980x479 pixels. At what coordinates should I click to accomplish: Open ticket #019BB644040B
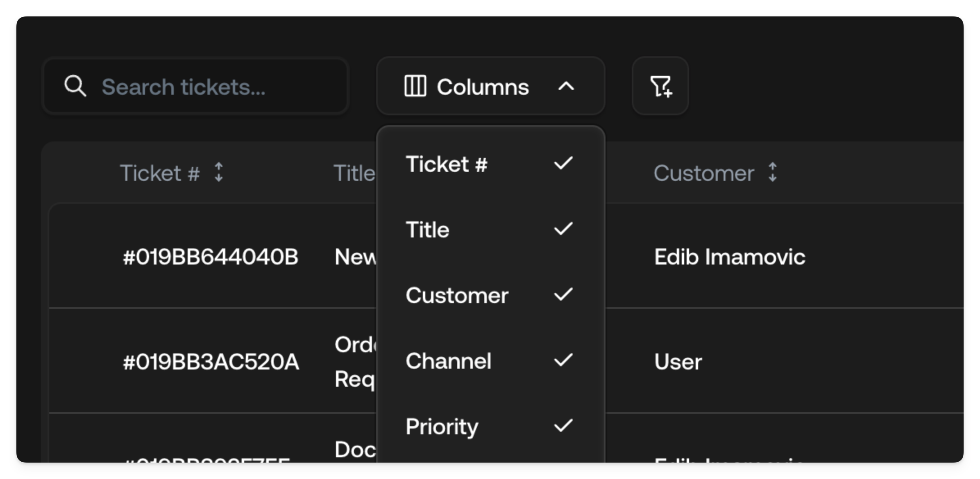point(210,256)
